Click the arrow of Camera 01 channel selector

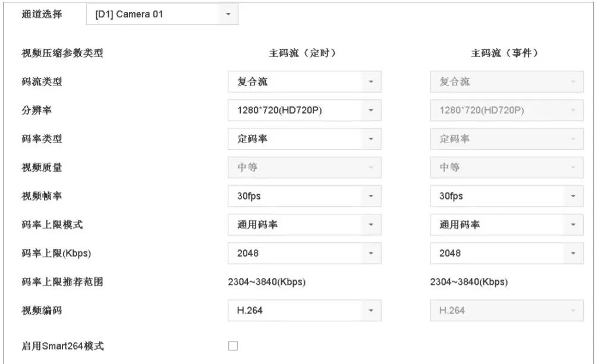pyautogui.click(x=229, y=14)
